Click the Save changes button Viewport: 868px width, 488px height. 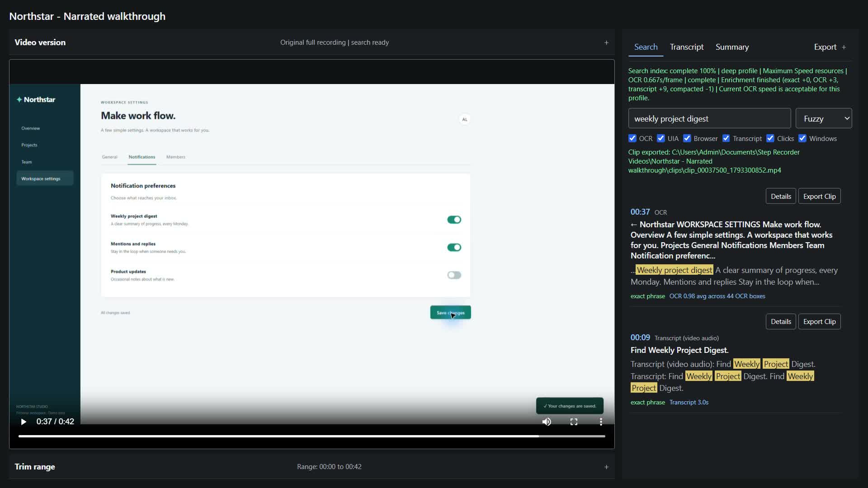click(x=450, y=312)
